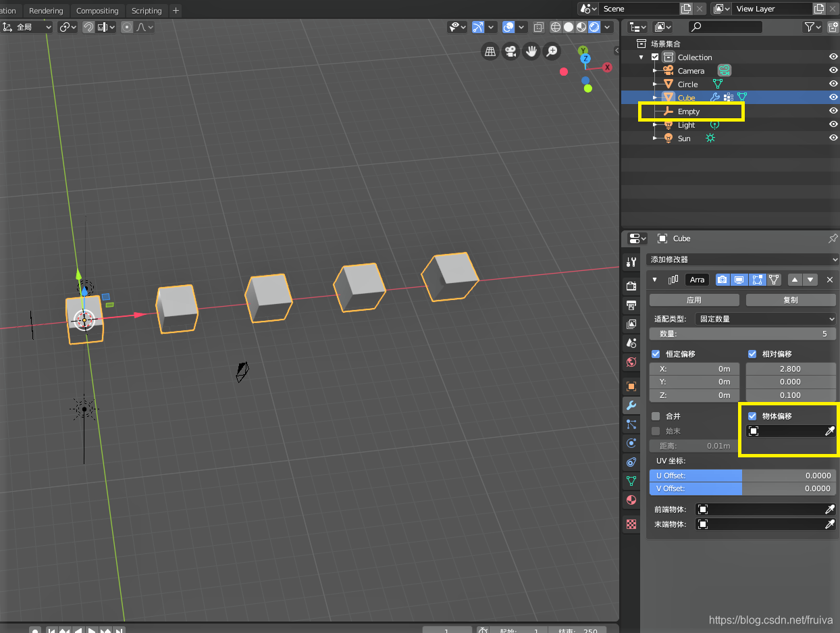This screenshot has width=840, height=633.
Task: Open the Material properties tab
Action: coord(631,500)
